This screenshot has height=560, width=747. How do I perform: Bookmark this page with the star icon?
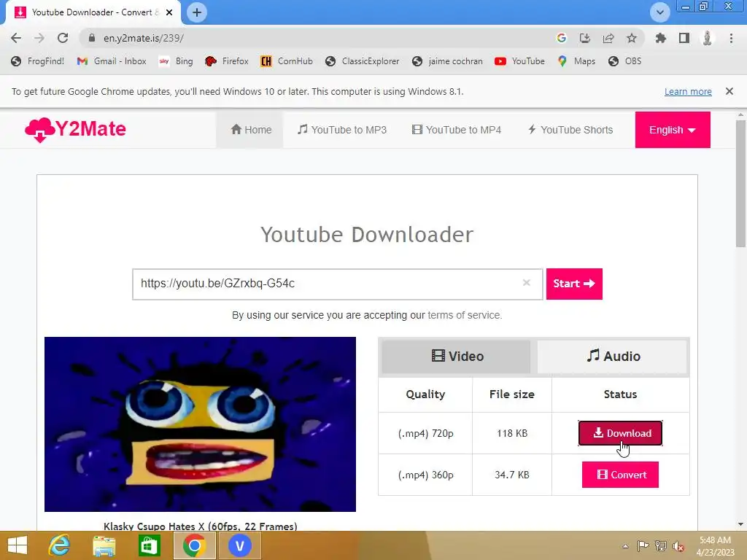632,38
